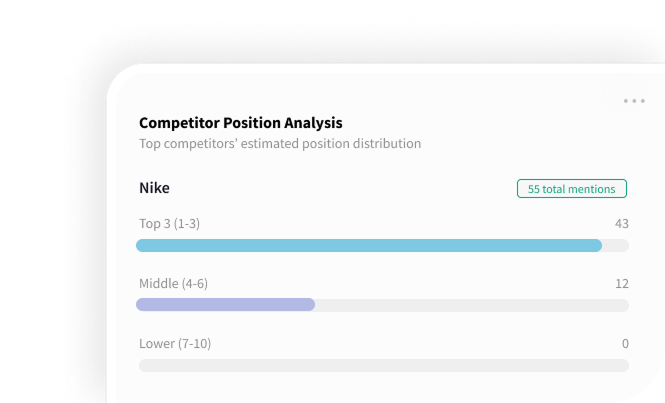The height and width of the screenshot is (403, 665).
Task: Click the number 55 in the mentions badge
Action: click(534, 189)
